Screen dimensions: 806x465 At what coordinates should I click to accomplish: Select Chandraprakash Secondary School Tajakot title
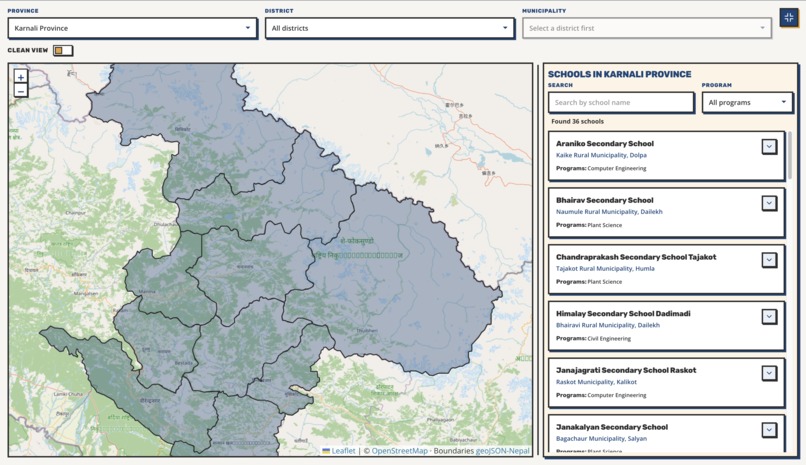(x=636, y=257)
